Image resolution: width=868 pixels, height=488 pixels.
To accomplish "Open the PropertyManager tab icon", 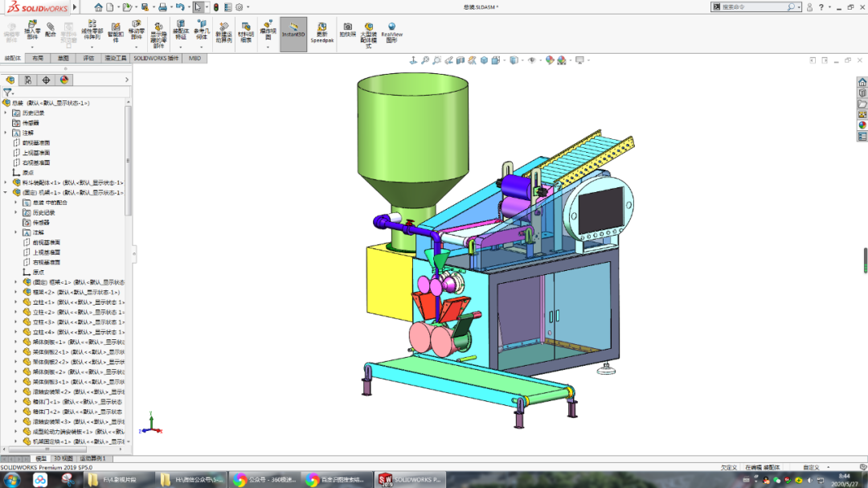I will point(27,80).
